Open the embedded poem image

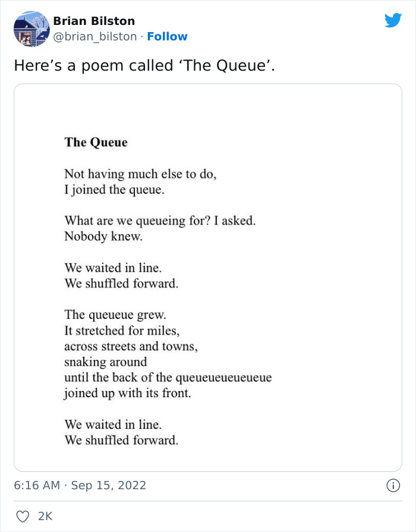point(208,276)
